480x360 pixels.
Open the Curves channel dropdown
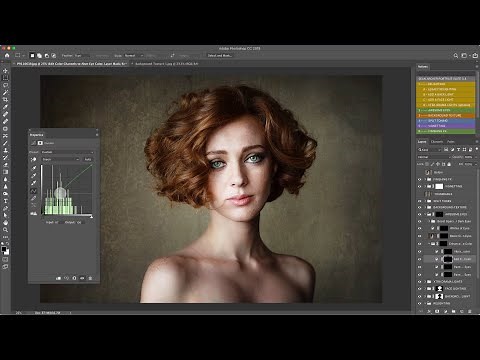[60, 160]
